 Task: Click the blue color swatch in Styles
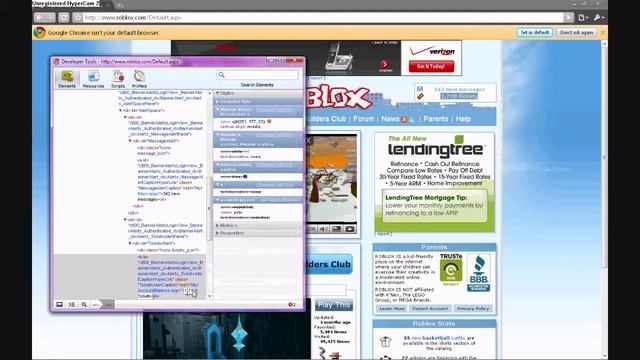coord(245,176)
